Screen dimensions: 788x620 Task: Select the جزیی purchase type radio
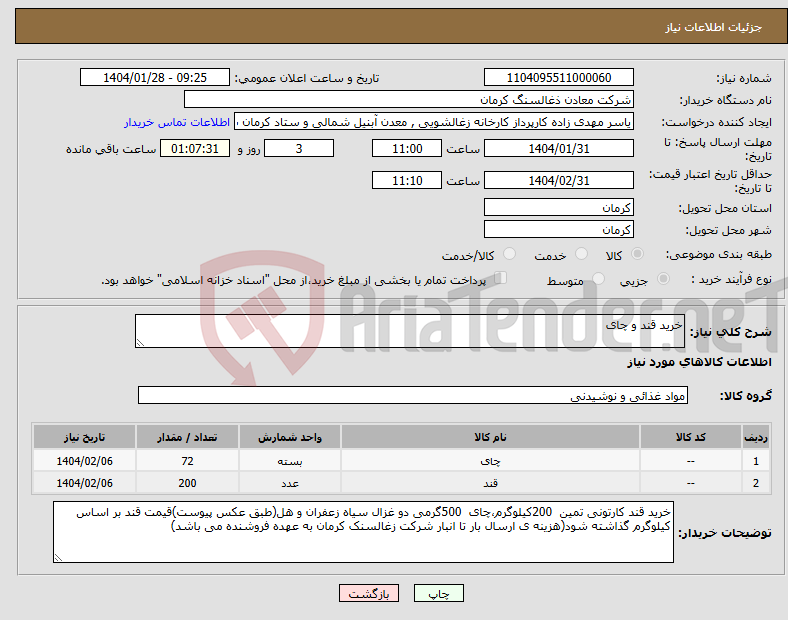pyautogui.click(x=663, y=279)
